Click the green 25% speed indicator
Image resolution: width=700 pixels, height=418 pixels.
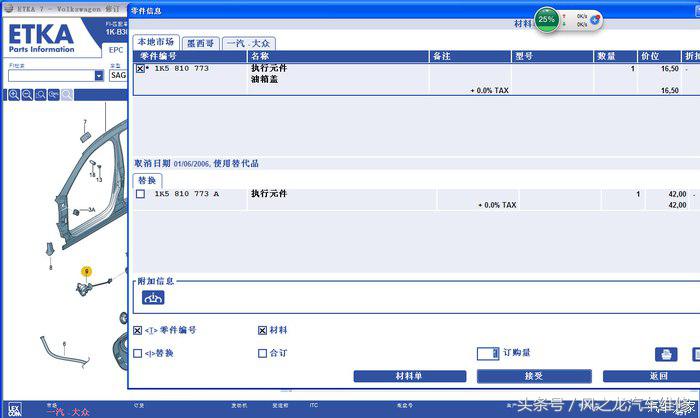click(x=546, y=19)
